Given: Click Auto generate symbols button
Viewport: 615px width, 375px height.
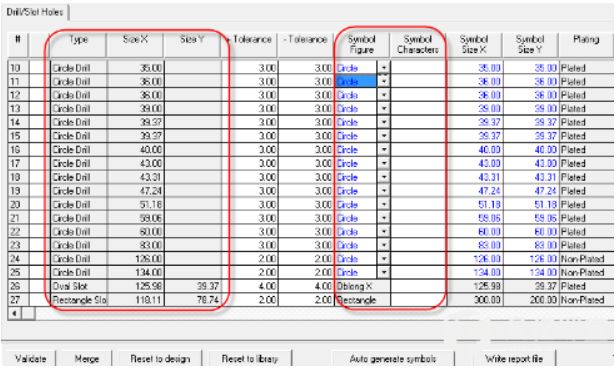Looking at the screenshot, I should [x=393, y=359].
